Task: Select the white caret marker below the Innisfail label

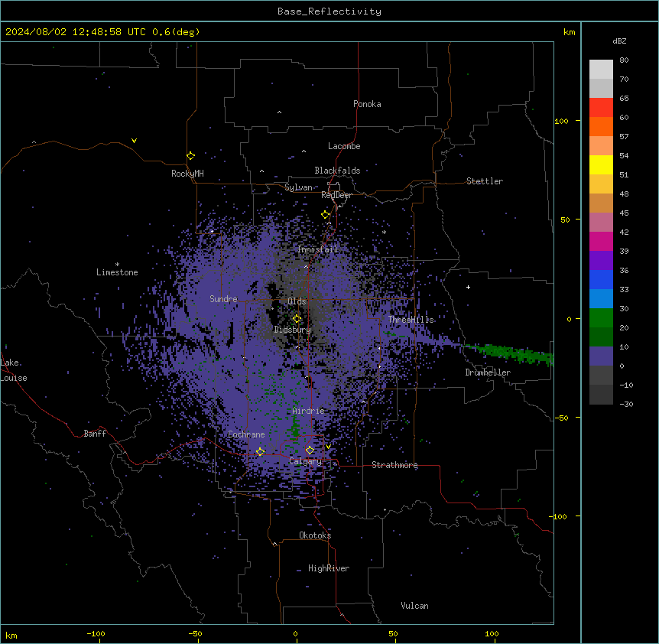Action: 306,266
